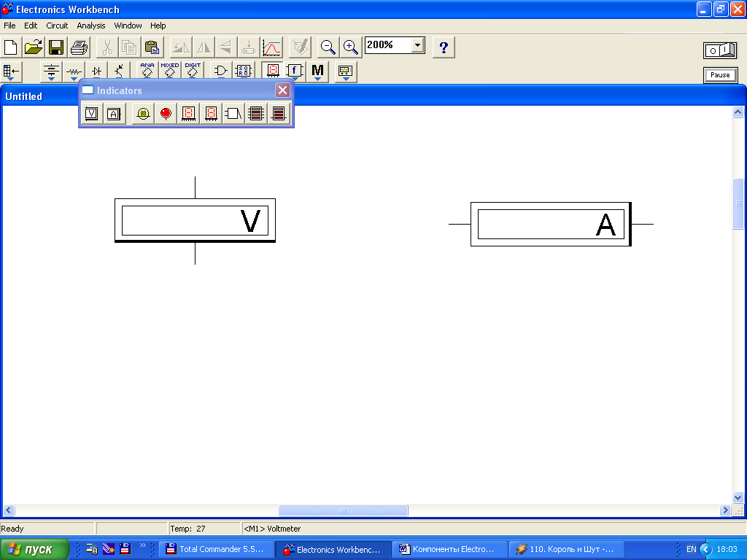Click the New file icon
Image resolution: width=747 pixels, height=560 pixels.
pyautogui.click(x=10, y=47)
